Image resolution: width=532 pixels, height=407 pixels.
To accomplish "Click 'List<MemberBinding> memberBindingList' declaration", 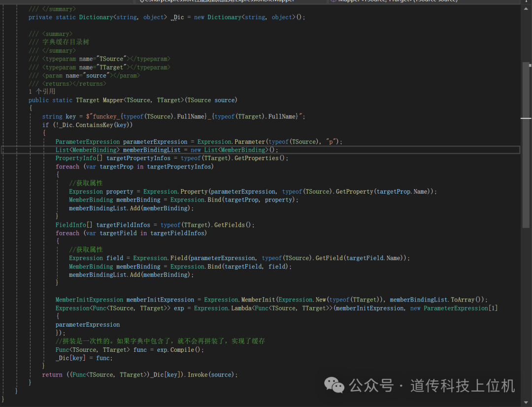I will (166, 150).
